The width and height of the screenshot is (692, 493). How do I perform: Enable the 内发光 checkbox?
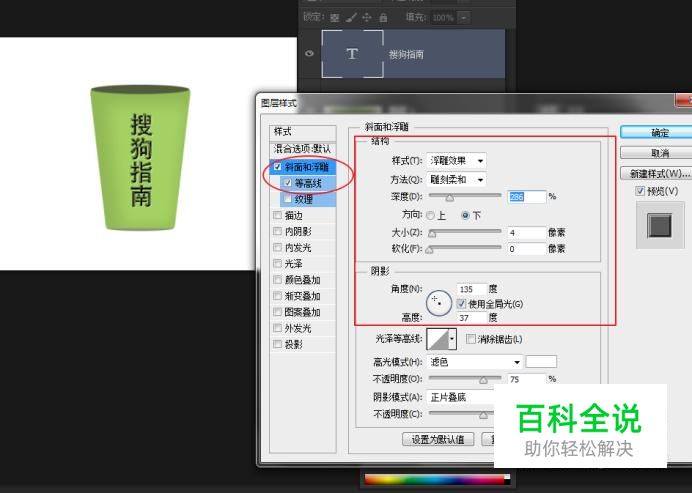277,247
